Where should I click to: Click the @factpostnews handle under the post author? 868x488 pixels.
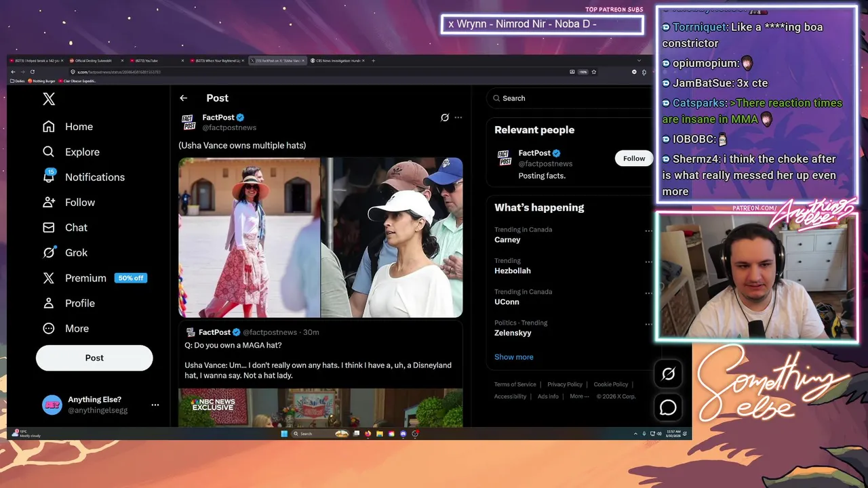point(229,127)
